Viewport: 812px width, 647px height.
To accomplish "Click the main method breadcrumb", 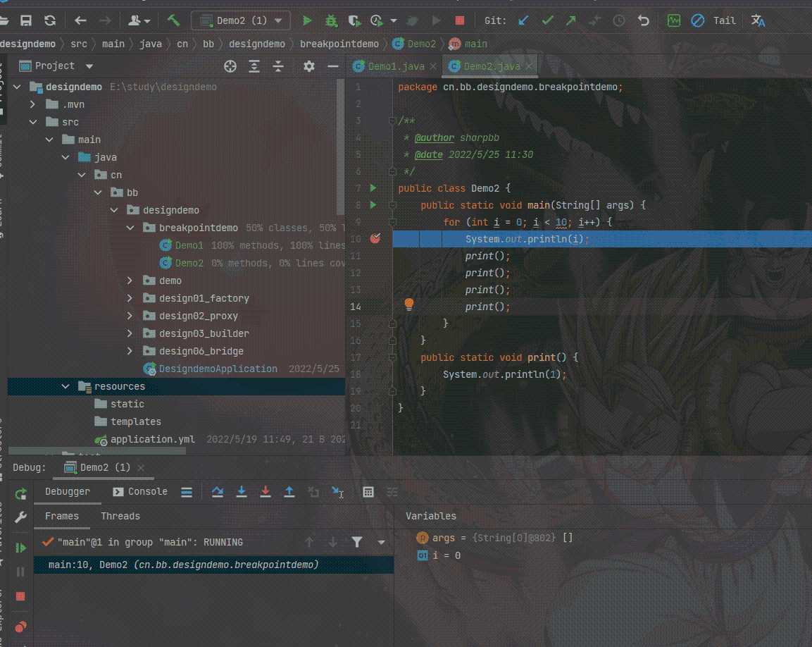I will pyautogui.click(x=468, y=44).
